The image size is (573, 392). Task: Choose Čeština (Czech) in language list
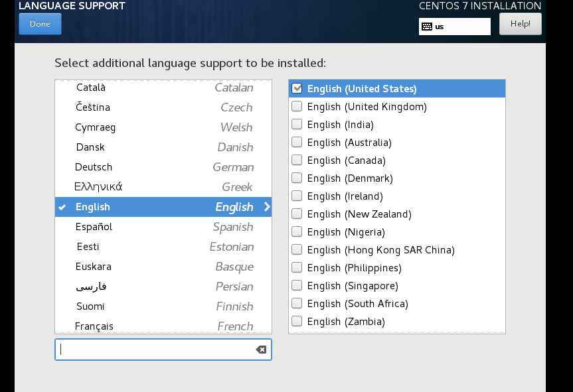[x=163, y=107]
